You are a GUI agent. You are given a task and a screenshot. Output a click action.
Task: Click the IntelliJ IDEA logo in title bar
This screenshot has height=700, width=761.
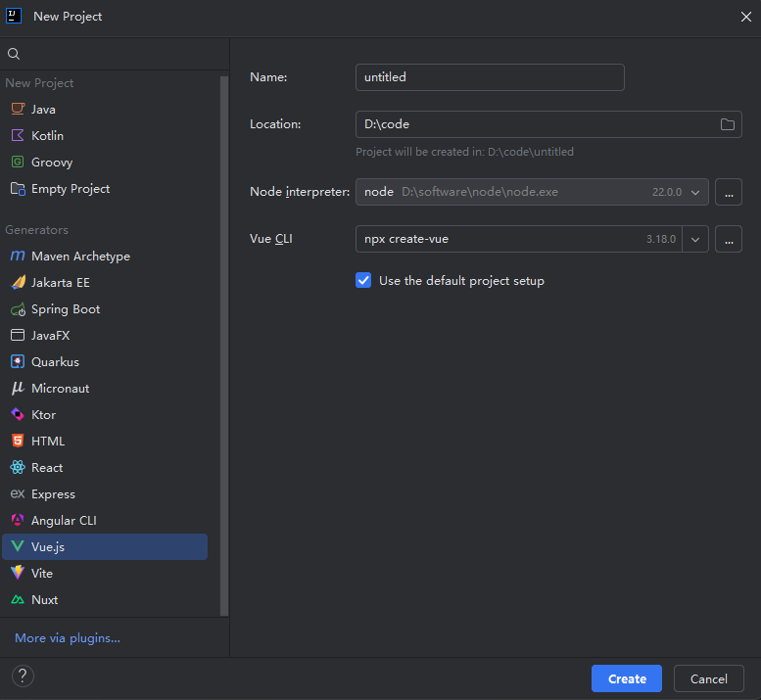click(x=14, y=16)
